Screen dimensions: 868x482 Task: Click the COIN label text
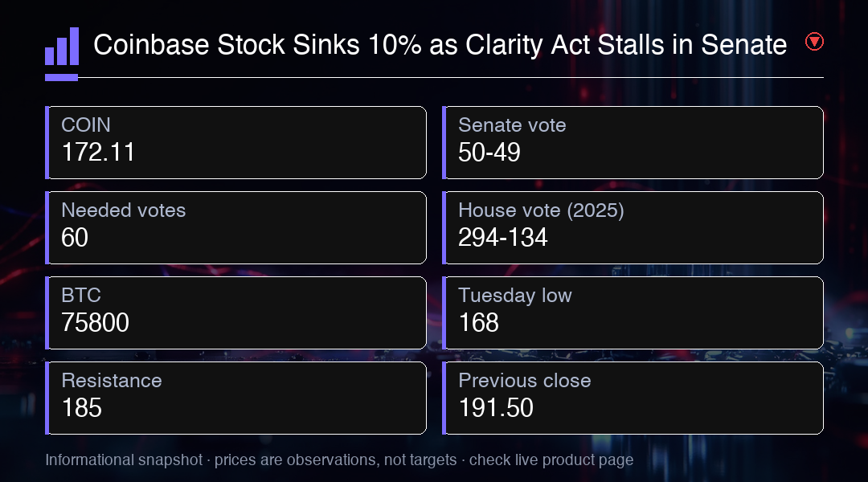pos(86,125)
